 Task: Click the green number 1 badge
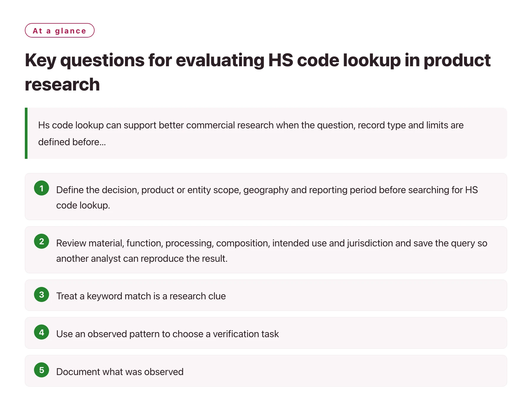[42, 188]
